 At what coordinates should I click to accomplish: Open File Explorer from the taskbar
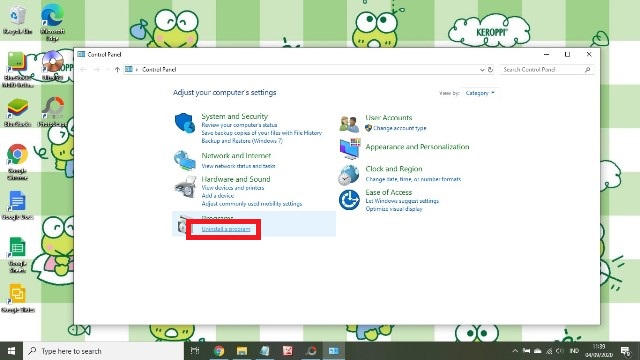pos(242,351)
